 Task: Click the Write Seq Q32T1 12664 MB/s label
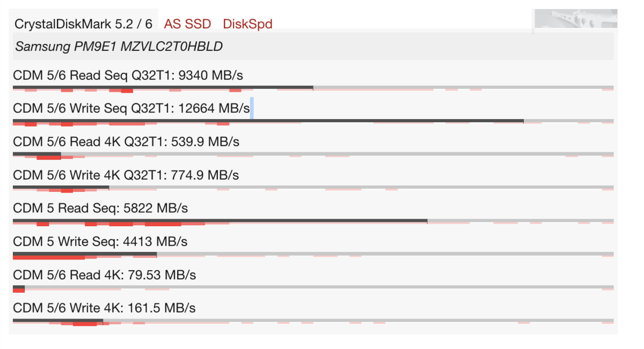[131, 109]
